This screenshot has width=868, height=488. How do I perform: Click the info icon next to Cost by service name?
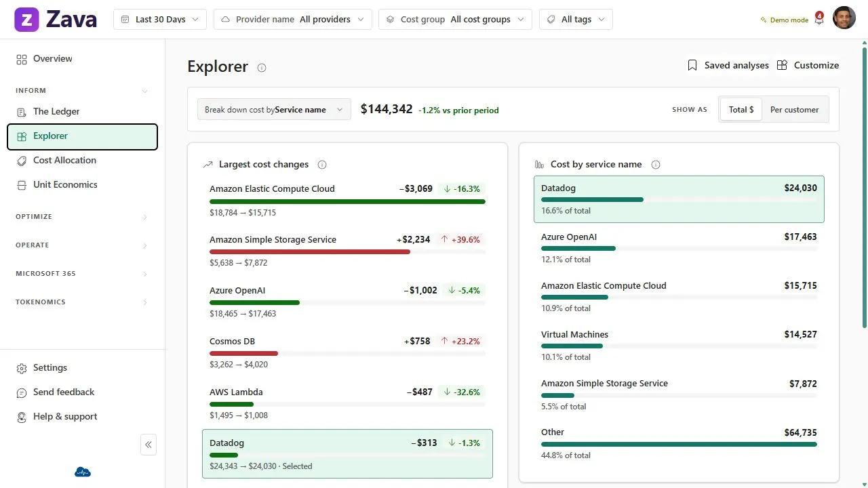[656, 165]
